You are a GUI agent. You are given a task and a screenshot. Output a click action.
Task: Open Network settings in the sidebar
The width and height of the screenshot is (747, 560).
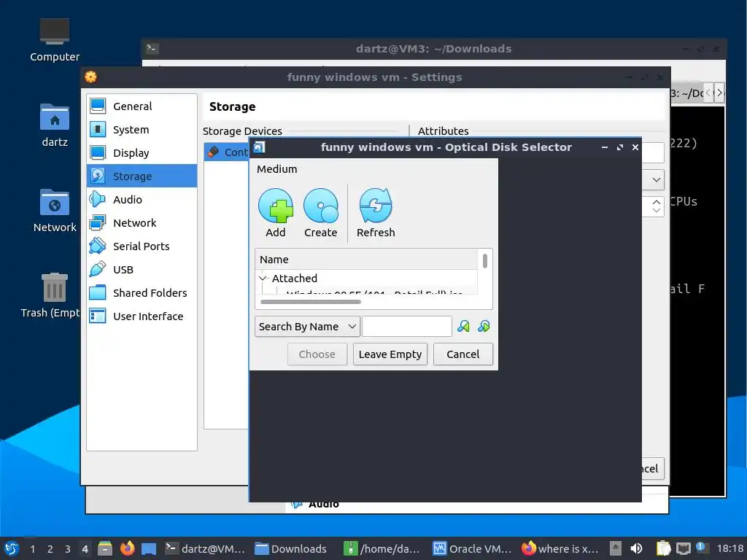click(142, 223)
